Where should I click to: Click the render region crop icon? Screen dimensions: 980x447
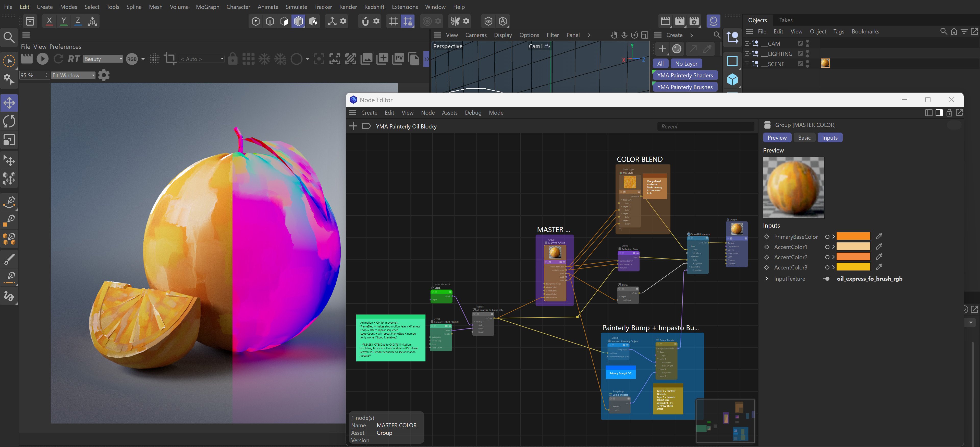pos(170,59)
